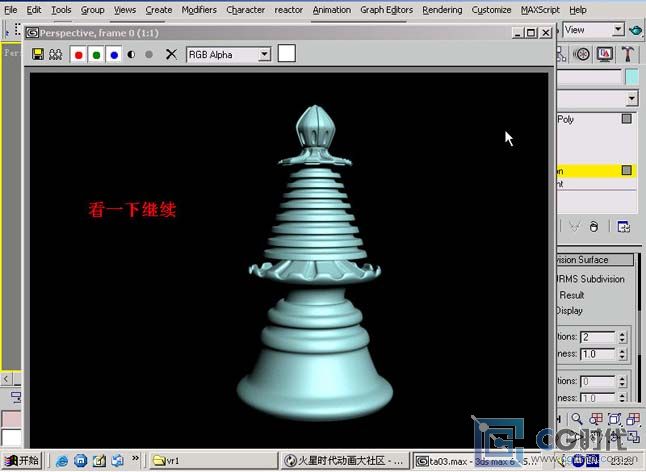The width and height of the screenshot is (646, 472).
Task: Switch to the Display panel tab
Action: 604,54
